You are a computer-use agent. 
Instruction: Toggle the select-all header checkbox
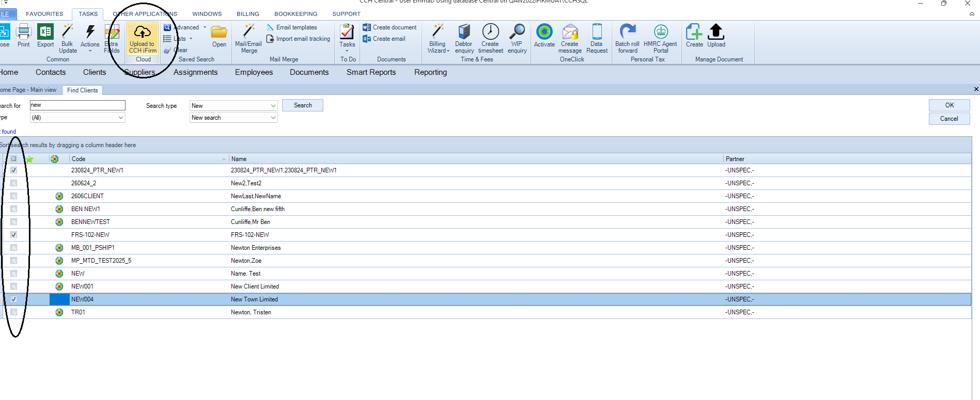(14, 159)
